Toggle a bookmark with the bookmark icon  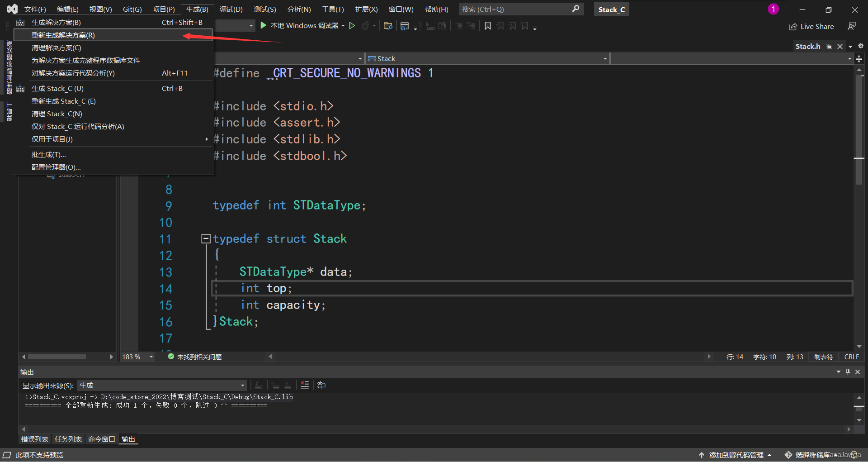(488, 26)
